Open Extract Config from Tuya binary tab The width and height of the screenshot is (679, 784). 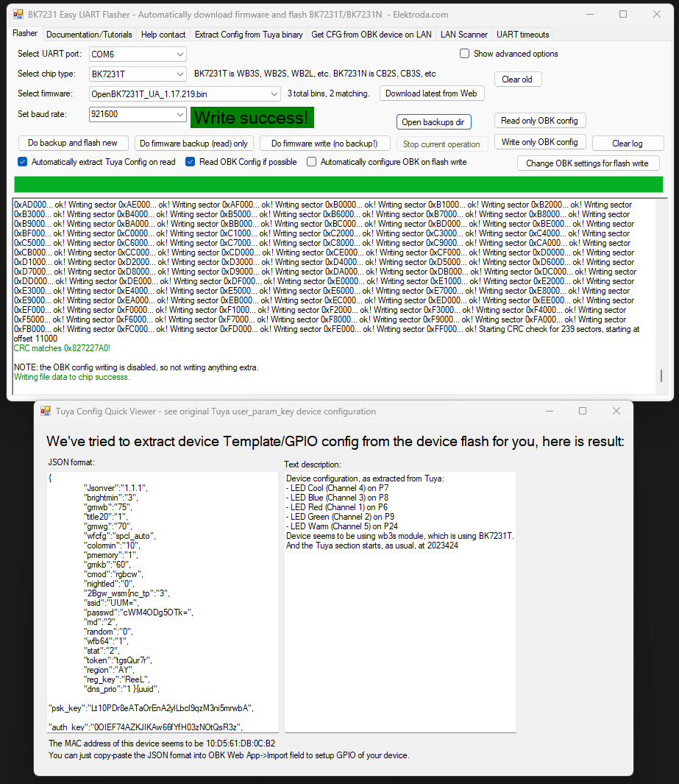249,35
